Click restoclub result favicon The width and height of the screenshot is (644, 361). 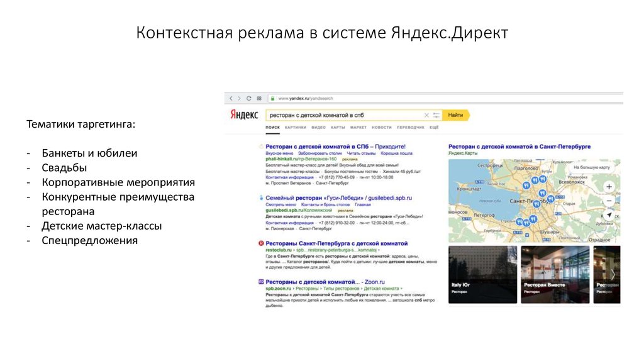click(261, 243)
